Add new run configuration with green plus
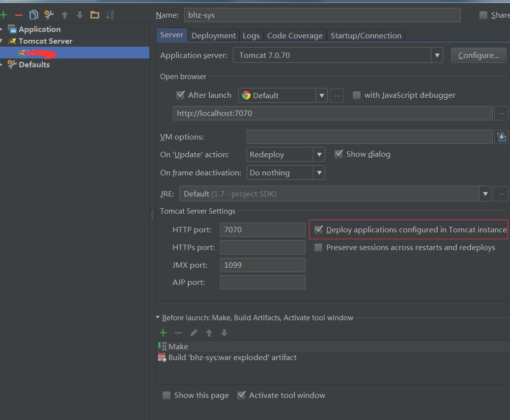The width and height of the screenshot is (510, 420). pos(3,15)
